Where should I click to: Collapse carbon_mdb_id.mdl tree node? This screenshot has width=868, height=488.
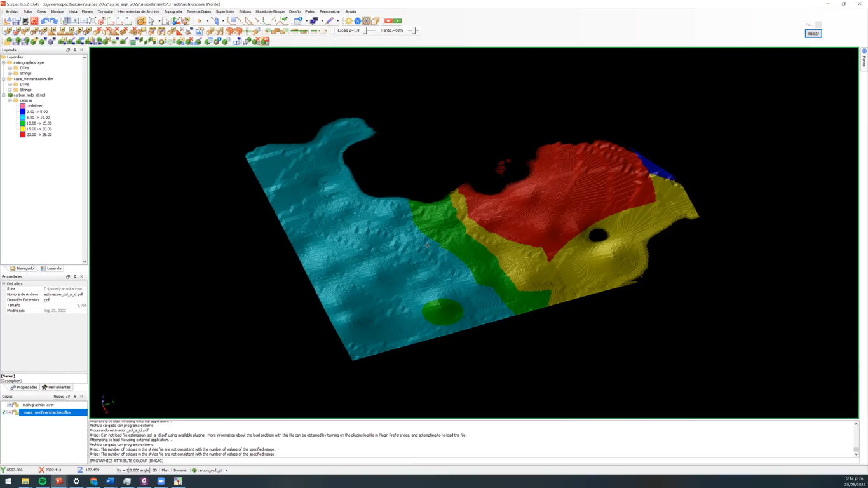(4, 95)
